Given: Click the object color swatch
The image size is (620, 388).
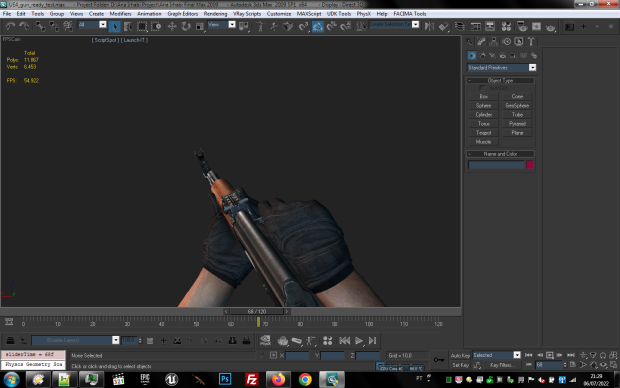Looking at the screenshot, I should (530, 165).
